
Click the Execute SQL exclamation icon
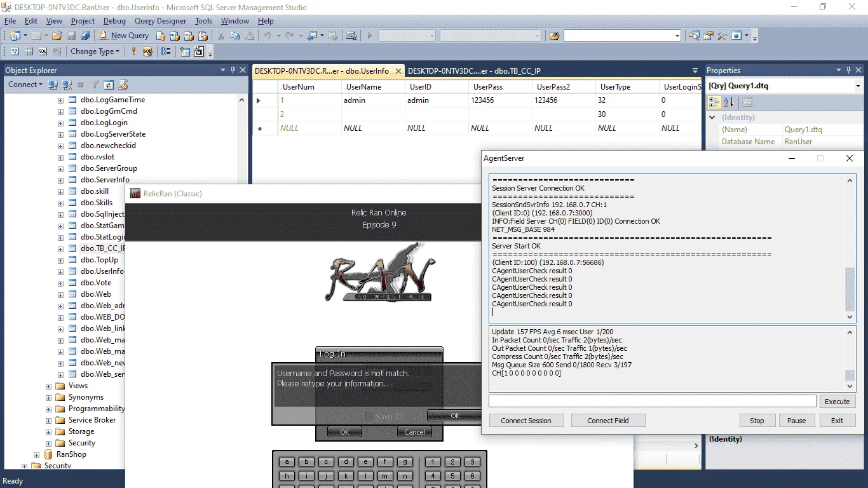click(133, 51)
